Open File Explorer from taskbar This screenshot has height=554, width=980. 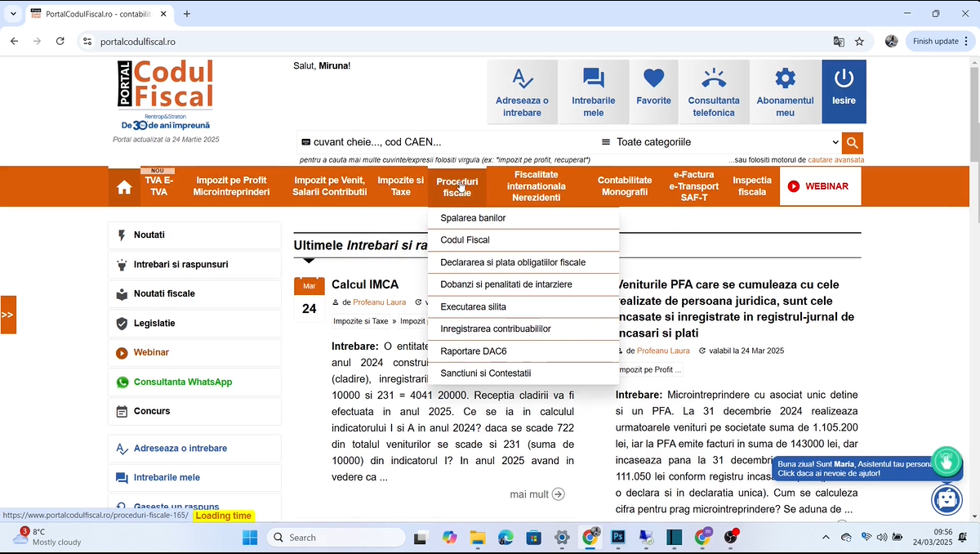click(477, 537)
